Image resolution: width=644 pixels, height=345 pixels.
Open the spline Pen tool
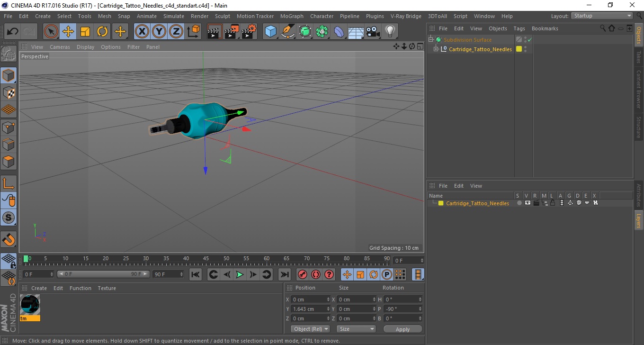click(x=288, y=32)
